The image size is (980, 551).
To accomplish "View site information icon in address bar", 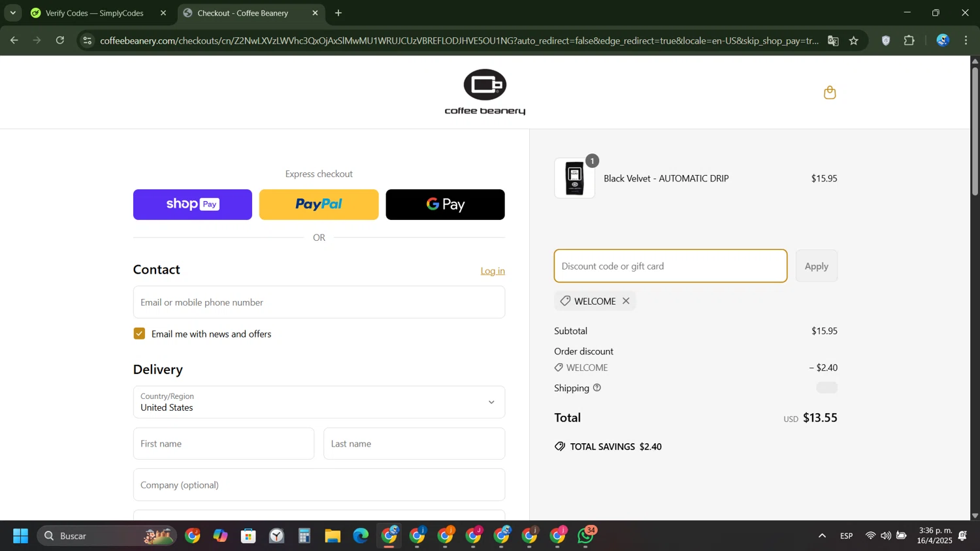I will pos(87,40).
